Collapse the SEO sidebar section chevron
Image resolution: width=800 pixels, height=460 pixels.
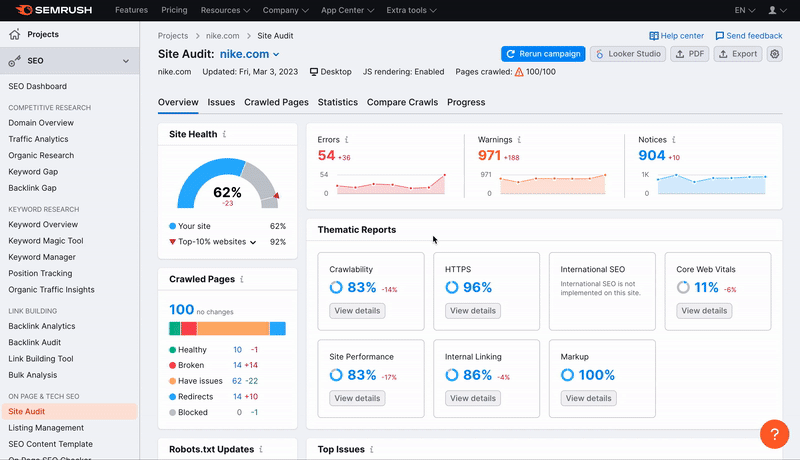coord(126,61)
